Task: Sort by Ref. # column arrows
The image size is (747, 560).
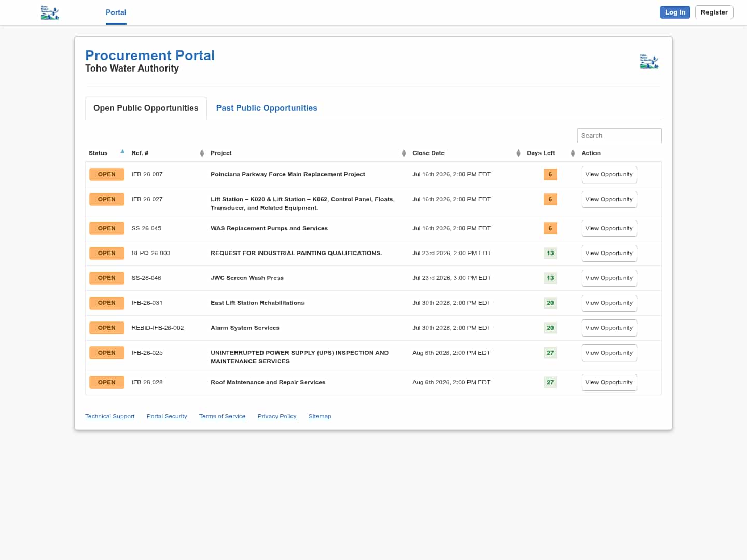Action: pos(202,153)
